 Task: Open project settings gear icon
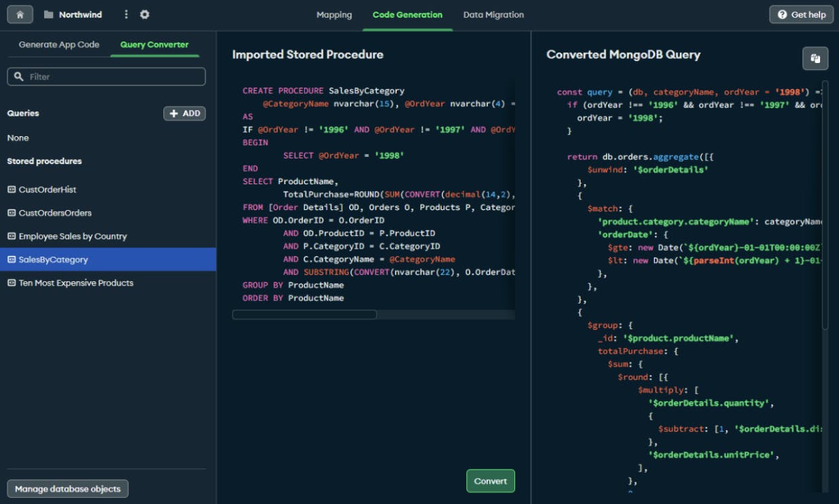[144, 14]
